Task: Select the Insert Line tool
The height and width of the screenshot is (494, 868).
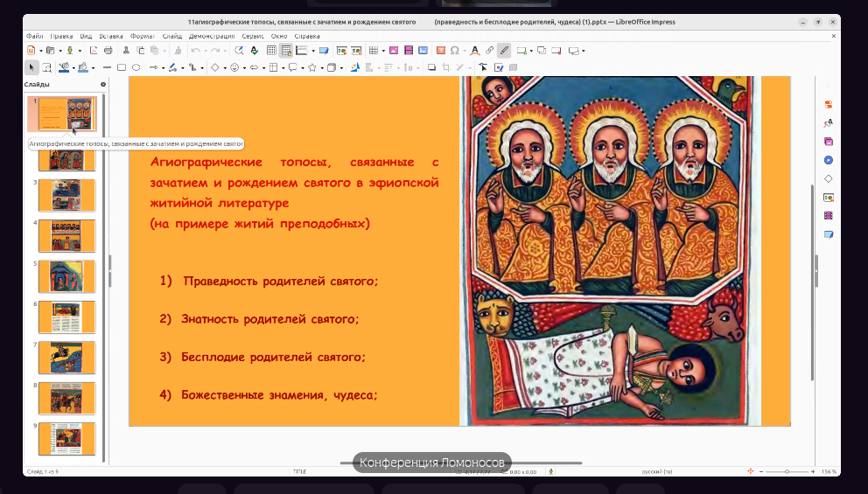Action: 107,67
